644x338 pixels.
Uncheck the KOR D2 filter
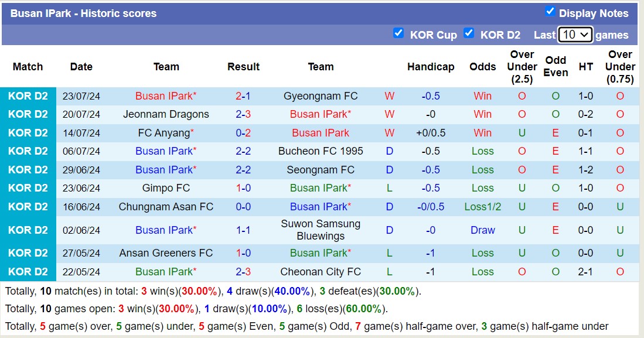click(469, 35)
